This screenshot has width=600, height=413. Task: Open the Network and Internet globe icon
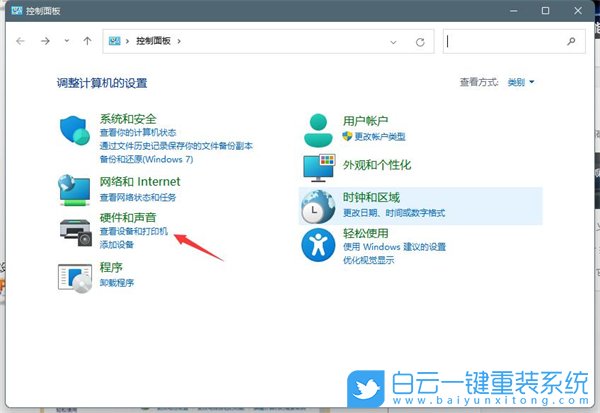pos(75,190)
